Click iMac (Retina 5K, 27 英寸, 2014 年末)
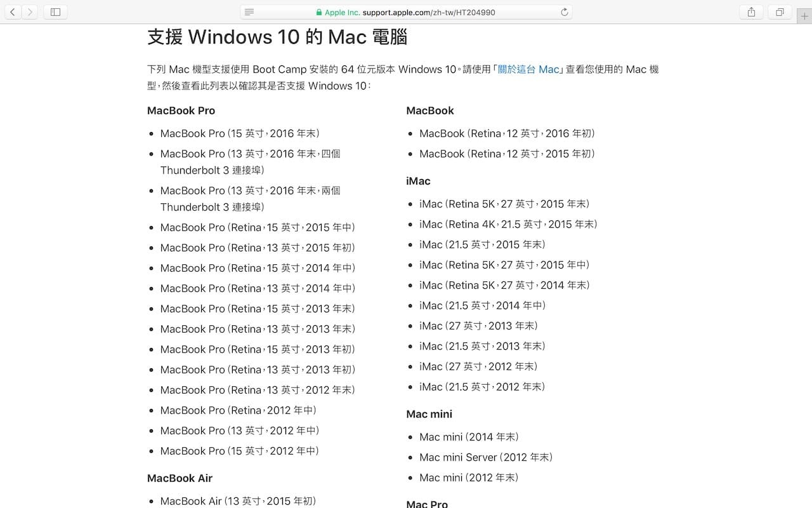812x508 pixels. (x=504, y=285)
